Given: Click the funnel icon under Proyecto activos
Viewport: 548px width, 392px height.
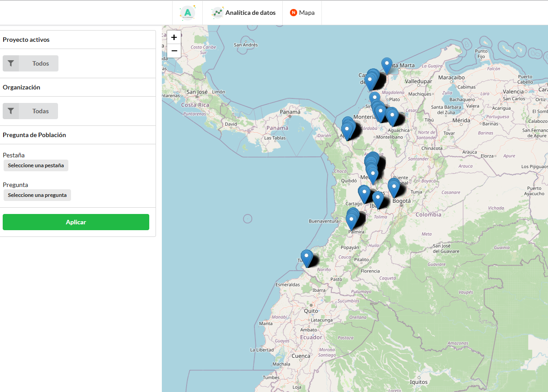Looking at the screenshot, I should tap(11, 63).
